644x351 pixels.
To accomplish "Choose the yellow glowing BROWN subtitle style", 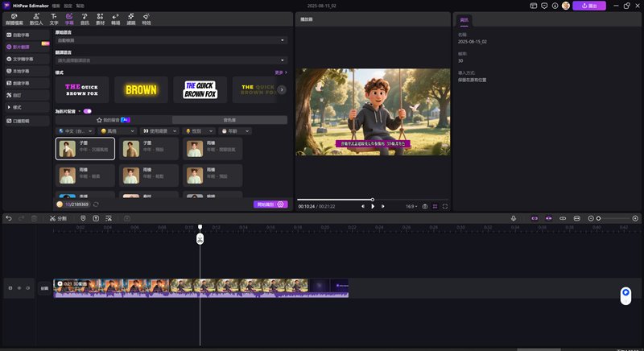I will click(141, 89).
